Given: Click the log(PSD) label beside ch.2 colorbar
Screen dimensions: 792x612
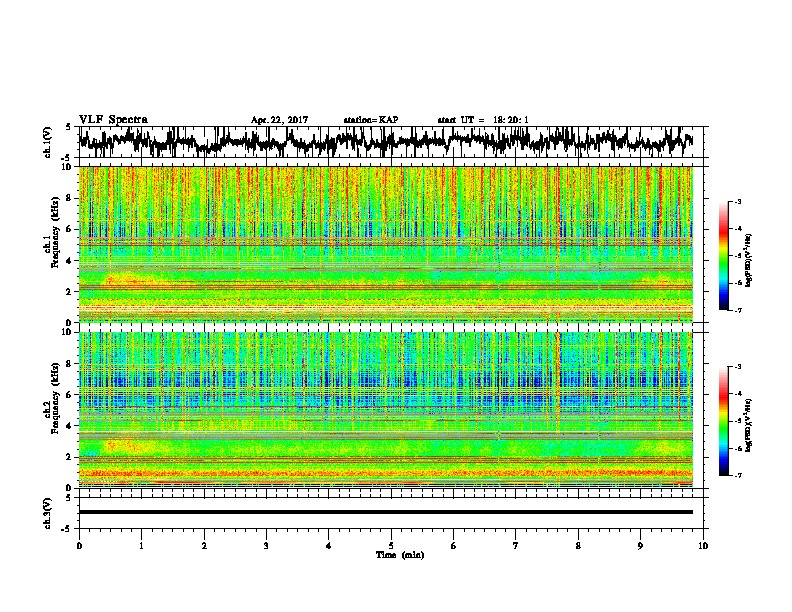Looking at the screenshot, I should tap(749, 425).
